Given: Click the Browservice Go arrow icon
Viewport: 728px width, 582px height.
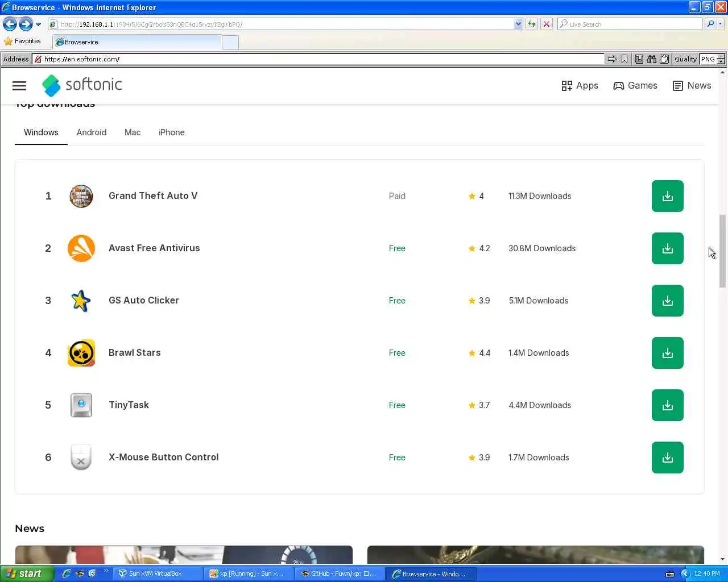Looking at the screenshot, I should pyautogui.click(x=612, y=59).
